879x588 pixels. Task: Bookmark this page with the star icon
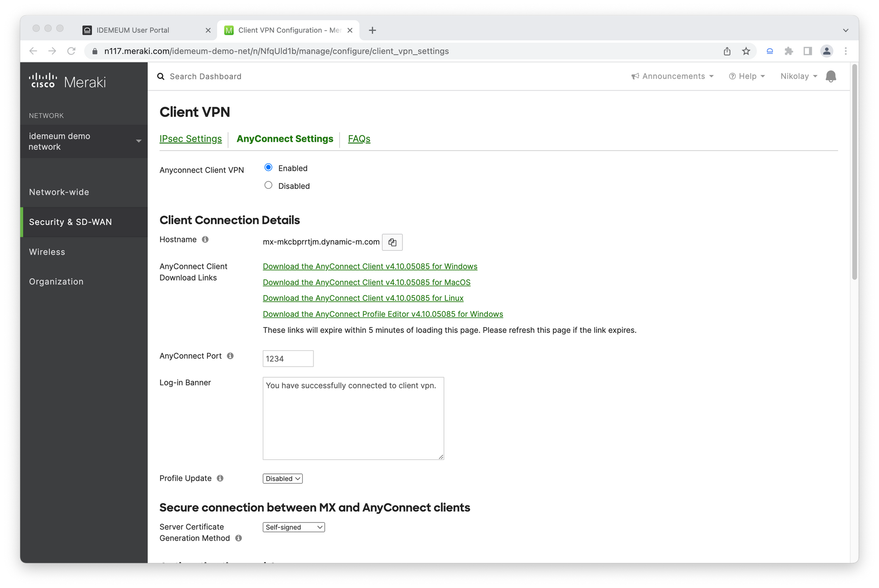746,51
